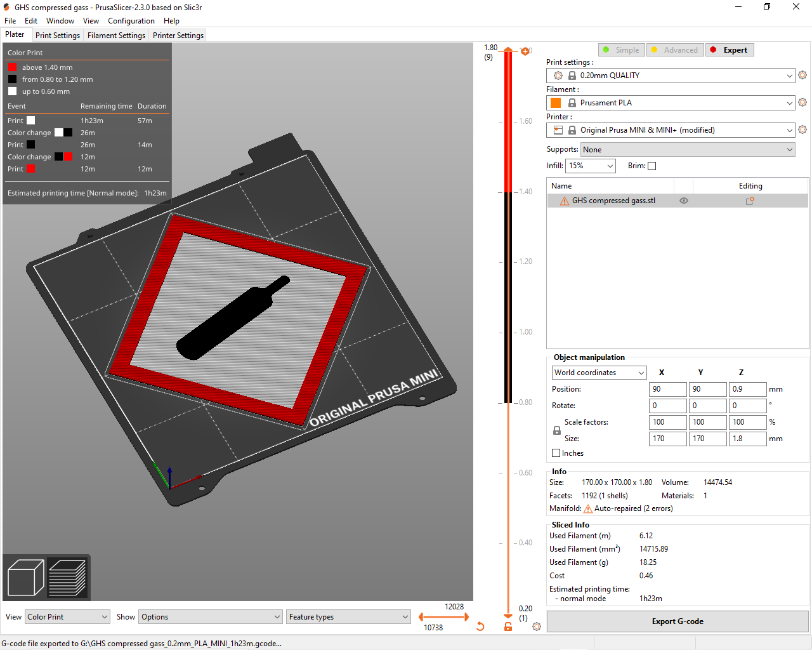Screen dimensions: 812x650
Task: Select the Advanced mode button
Action: tap(675, 50)
